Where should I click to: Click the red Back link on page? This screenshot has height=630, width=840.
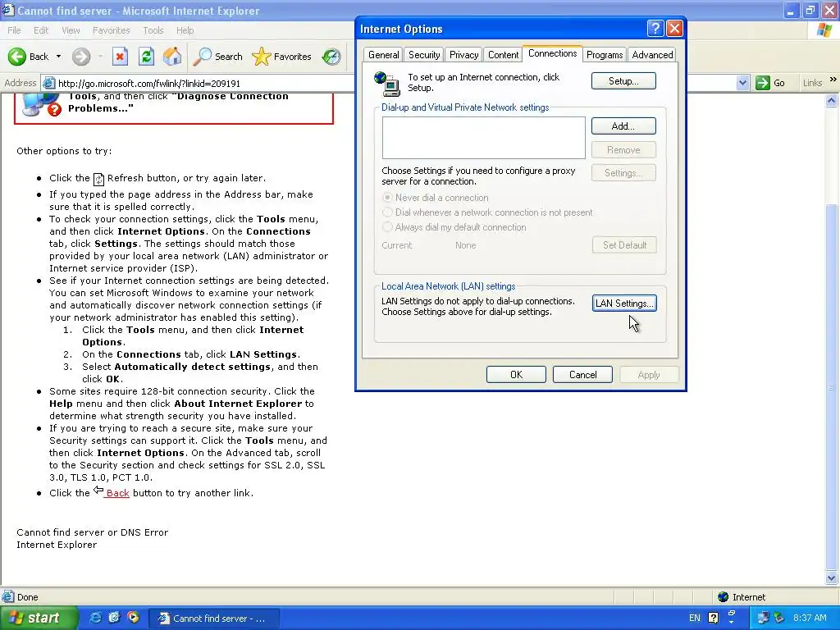(x=117, y=493)
